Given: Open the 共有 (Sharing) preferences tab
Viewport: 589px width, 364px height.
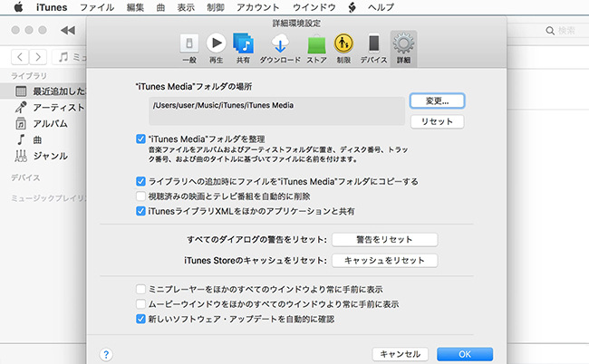Looking at the screenshot, I should 243,48.
